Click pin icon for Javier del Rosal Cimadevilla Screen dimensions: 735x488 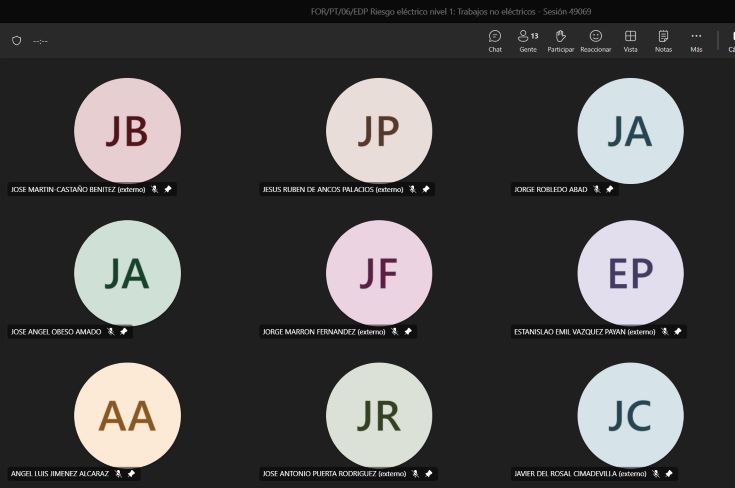(x=669, y=473)
